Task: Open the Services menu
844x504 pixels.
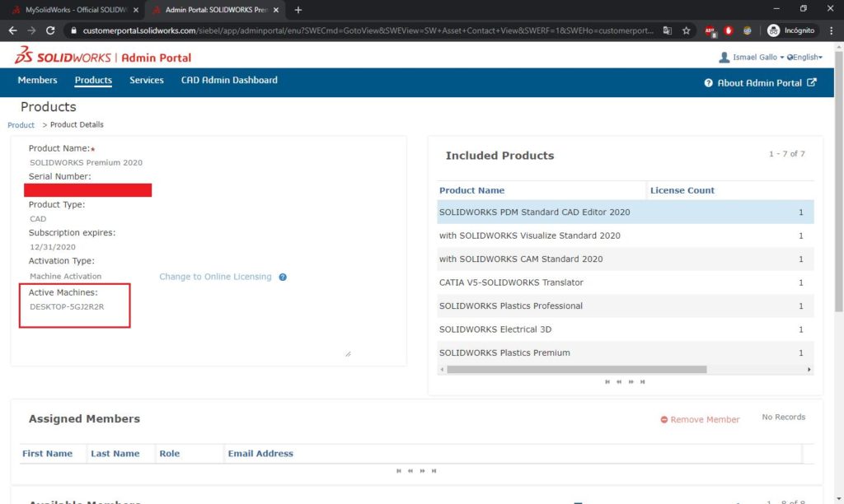Action: [147, 80]
